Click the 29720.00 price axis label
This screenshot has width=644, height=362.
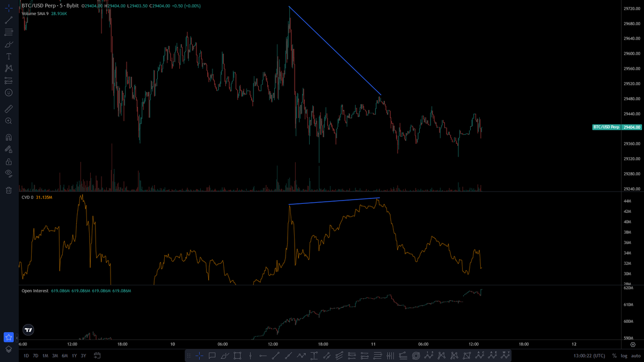pyautogui.click(x=632, y=9)
